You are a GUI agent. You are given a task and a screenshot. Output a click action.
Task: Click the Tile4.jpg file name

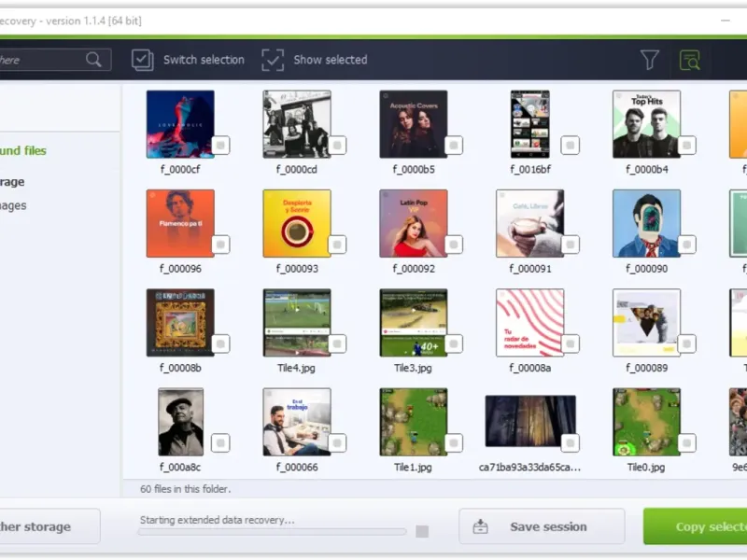coord(296,368)
